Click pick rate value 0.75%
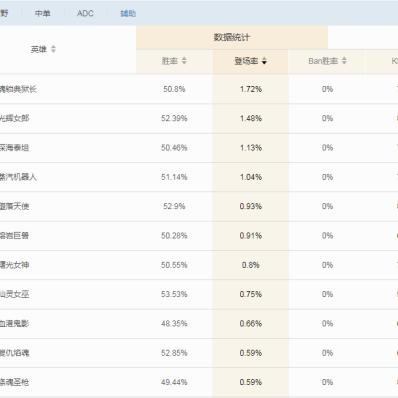Viewport: 398px width, 398px height. coord(251,294)
